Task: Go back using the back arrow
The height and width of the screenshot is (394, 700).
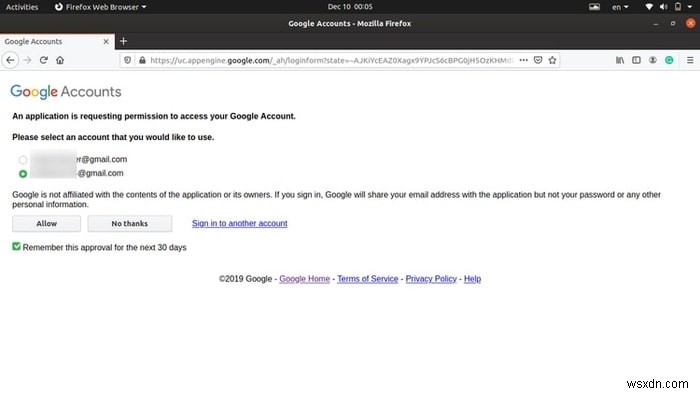Action: pos(10,60)
